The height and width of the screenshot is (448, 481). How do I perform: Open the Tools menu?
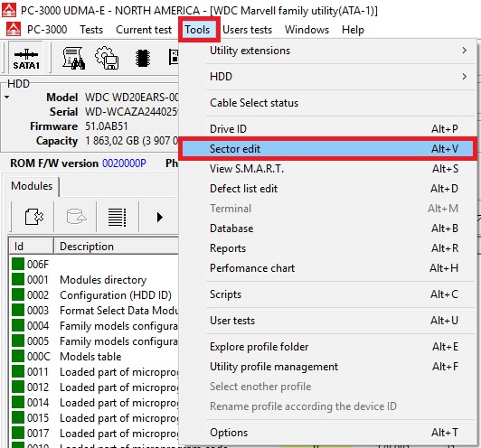pos(197,30)
